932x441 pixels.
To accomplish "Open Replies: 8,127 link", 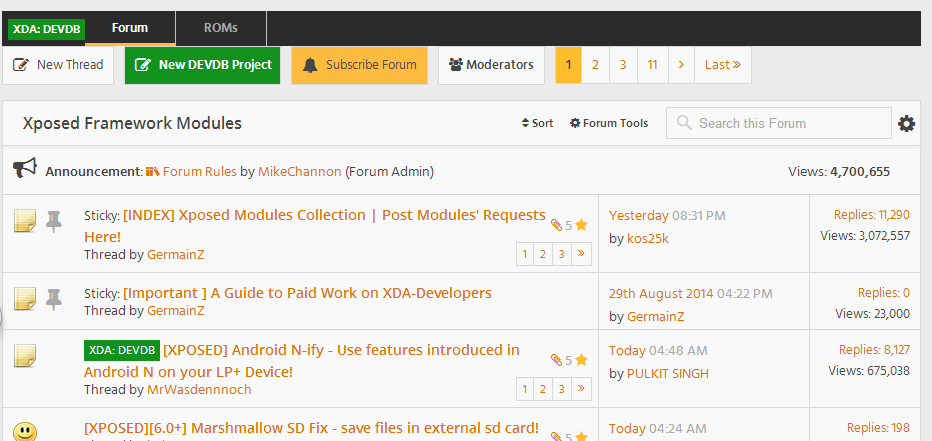I will (x=874, y=349).
